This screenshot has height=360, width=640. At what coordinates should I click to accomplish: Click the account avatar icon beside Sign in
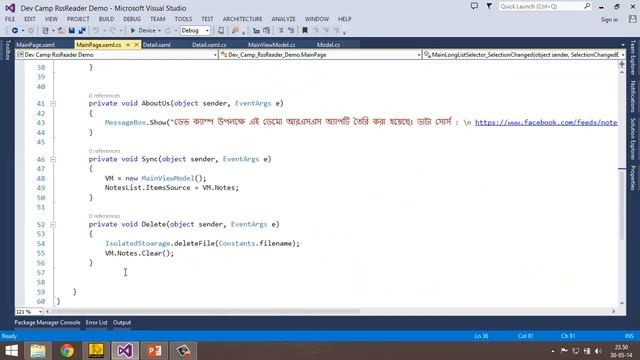pos(632,19)
